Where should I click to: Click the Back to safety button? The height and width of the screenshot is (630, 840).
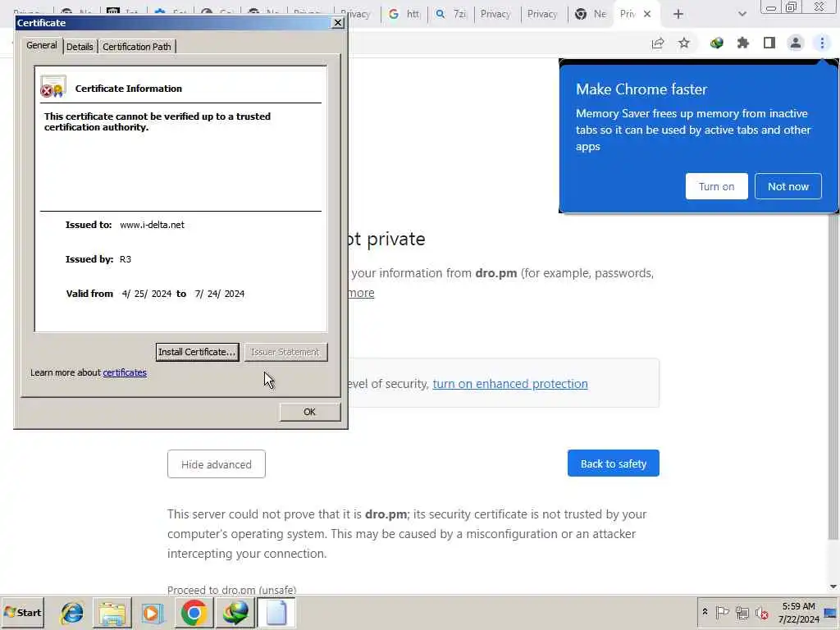614,463
